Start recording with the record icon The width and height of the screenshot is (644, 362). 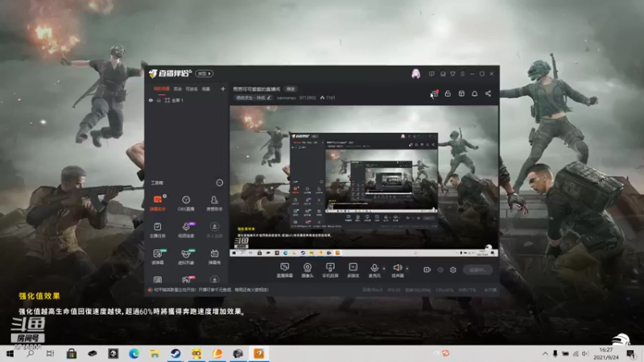427,269
